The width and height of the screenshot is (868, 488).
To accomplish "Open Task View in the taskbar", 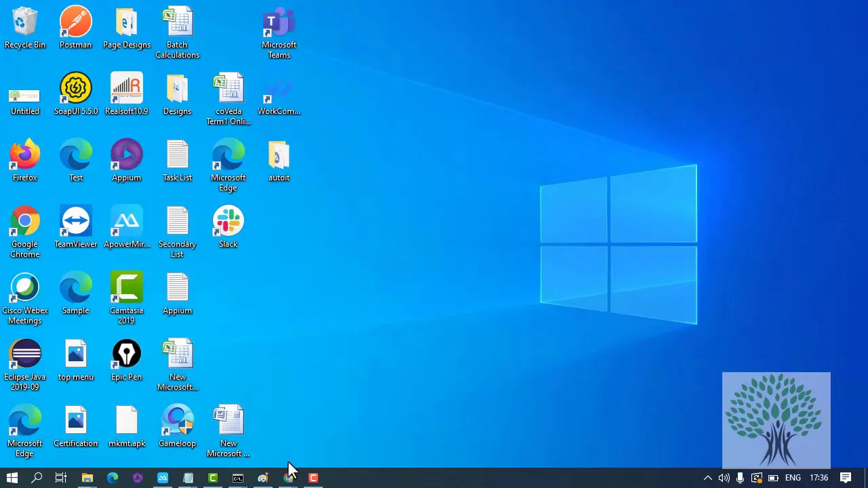I will click(61, 478).
